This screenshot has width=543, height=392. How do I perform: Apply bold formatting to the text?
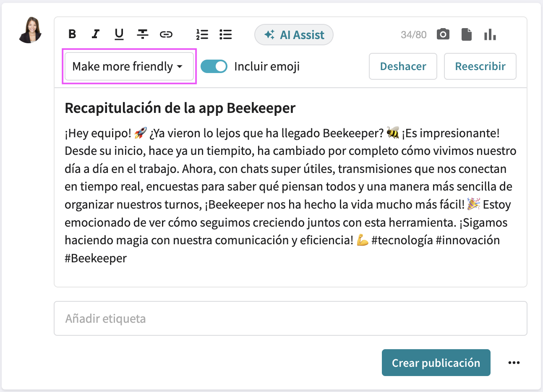(x=72, y=34)
